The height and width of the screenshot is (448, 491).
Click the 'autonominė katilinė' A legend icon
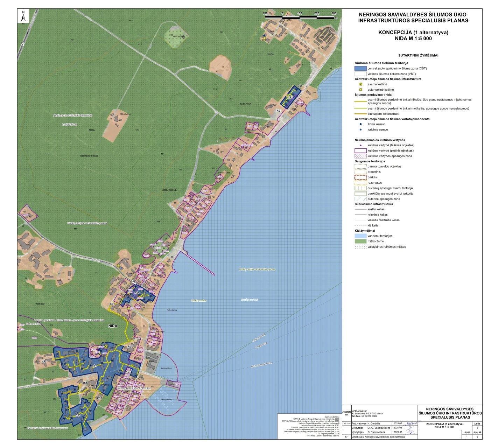pyautogui.click(x=360, y=90)
